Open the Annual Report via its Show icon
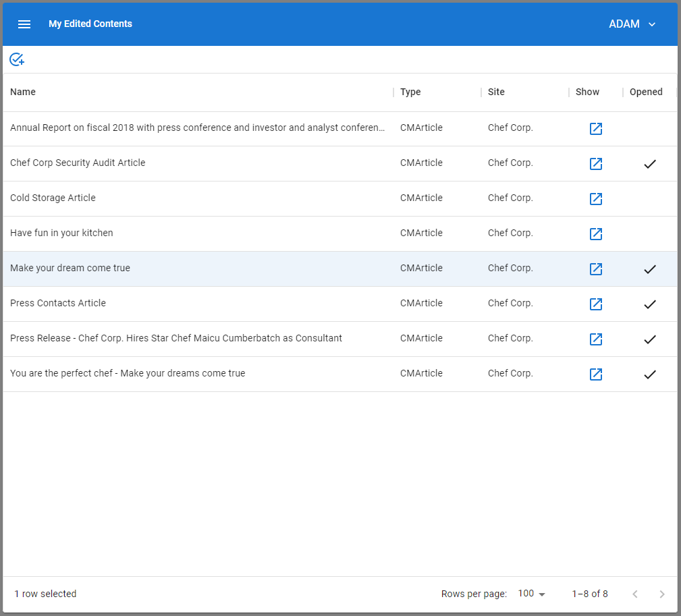Image resolution: width=681 pixels, height=616 pixels. [x=596, y=128]
